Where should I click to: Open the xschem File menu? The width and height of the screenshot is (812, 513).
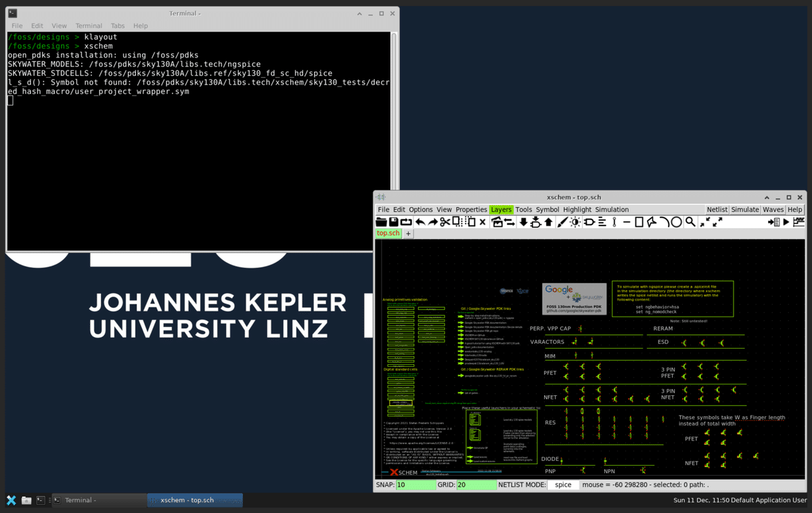(383, 210)
